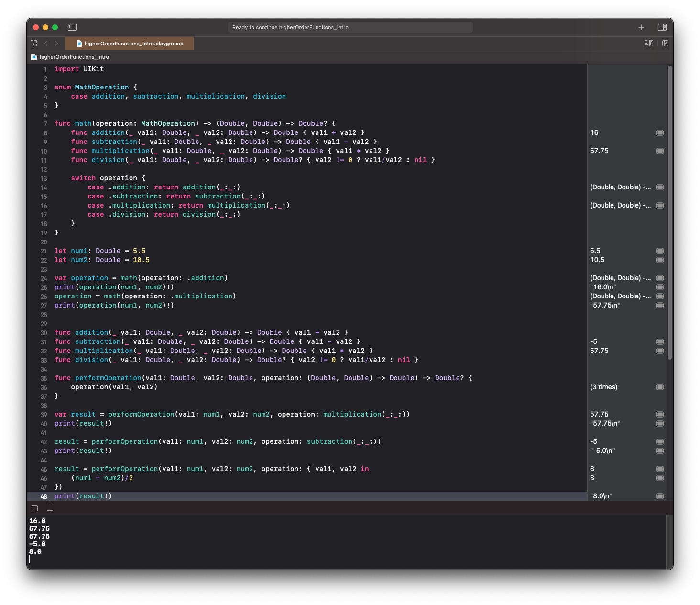Click the plus library button
The height and width of the screenshot is (605, 700).
point(641,27)
